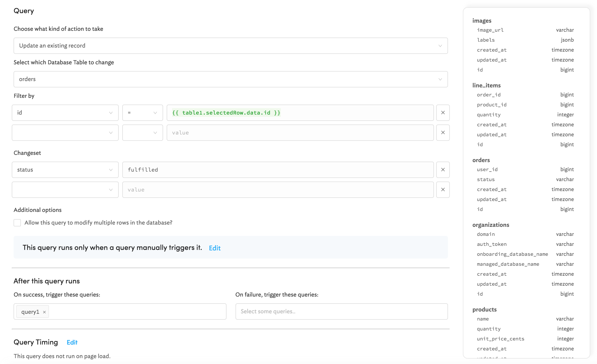Remove the id filter row
The height and width of the screenshot is (364, 597).
point(443,113)
